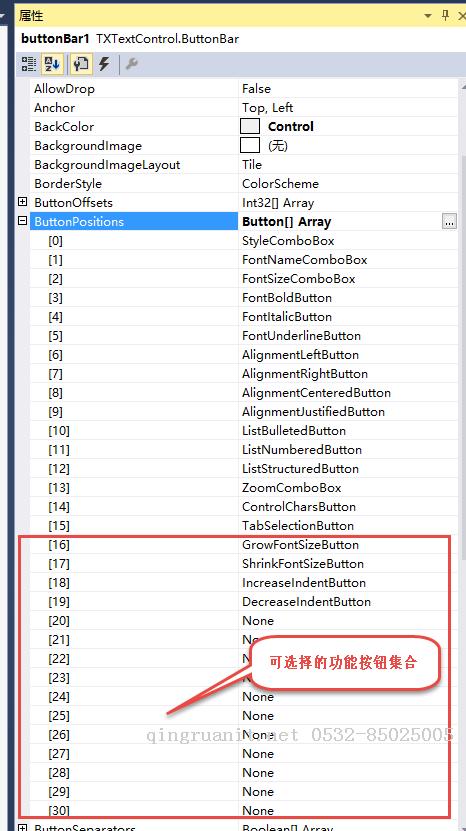Expand the ButtonOffsets property node
The image size is (466, 831).
(x=22, y=202)
